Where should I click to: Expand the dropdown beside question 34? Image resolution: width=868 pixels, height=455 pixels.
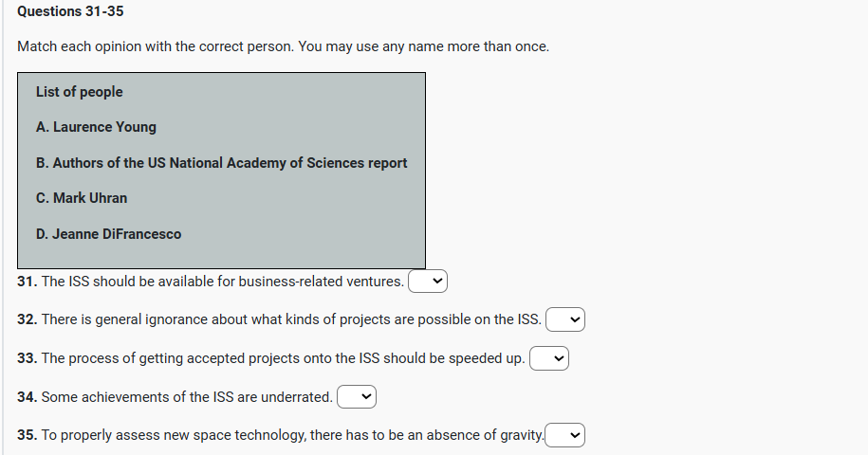[357, 396]
